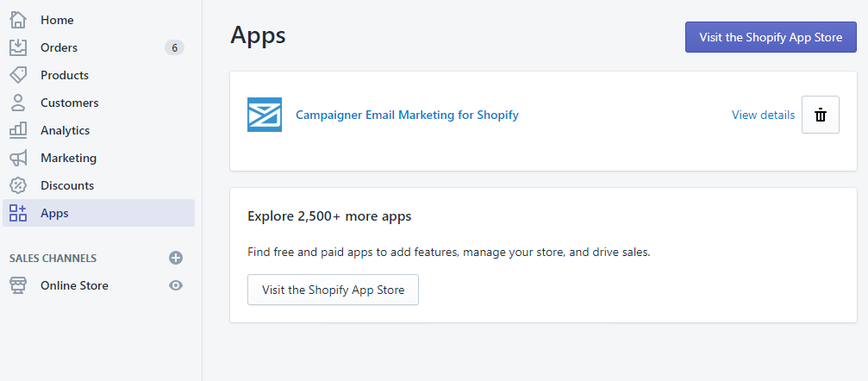Image resolution: width=868 pixels, height=381 pixels.
Task: Toggle Online Store view with eye icon
Action: (176, 285)
